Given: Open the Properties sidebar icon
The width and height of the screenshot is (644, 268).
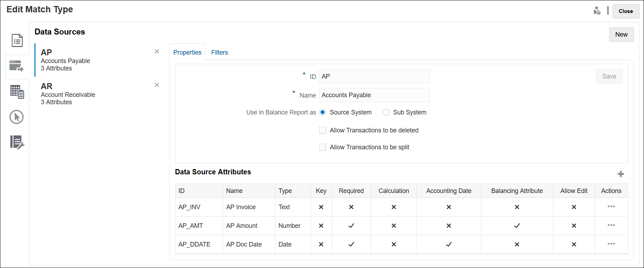Looking at the screenshot, I should 17,40.
